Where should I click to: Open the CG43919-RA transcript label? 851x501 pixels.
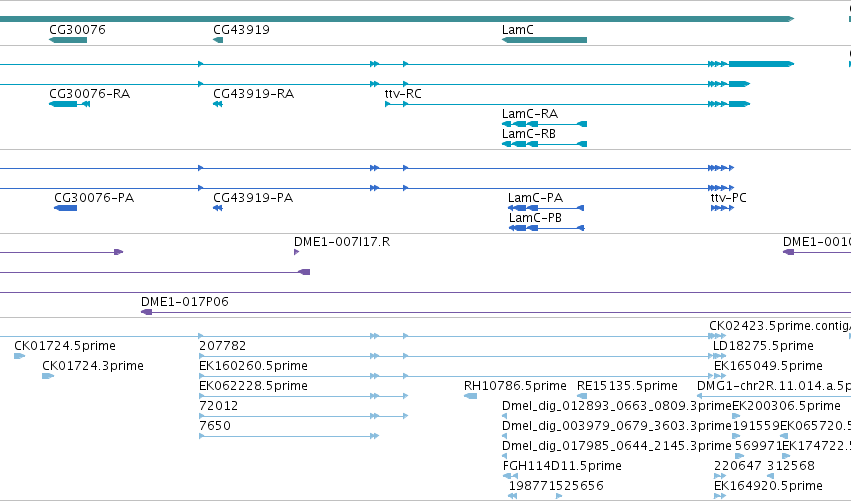253,94
